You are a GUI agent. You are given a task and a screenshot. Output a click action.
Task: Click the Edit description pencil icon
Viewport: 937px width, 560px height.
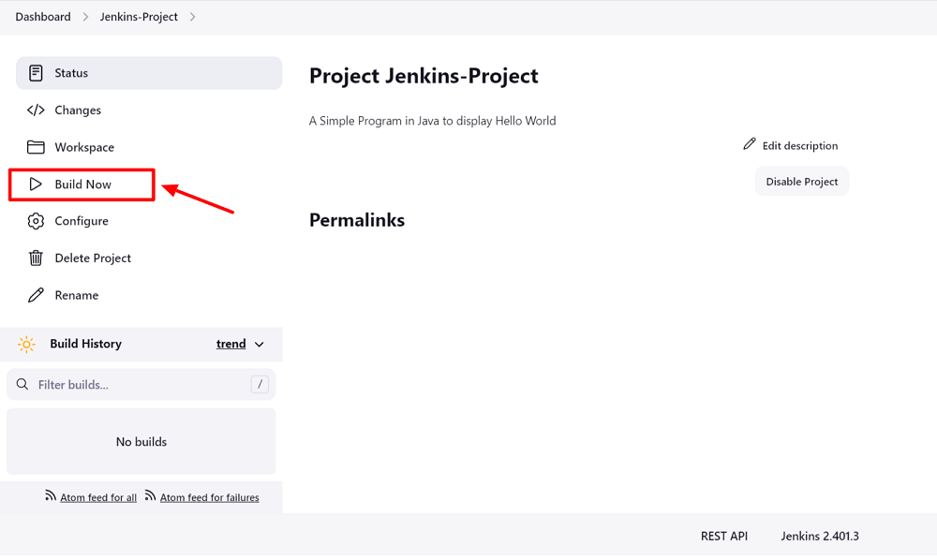coord(750,144)
